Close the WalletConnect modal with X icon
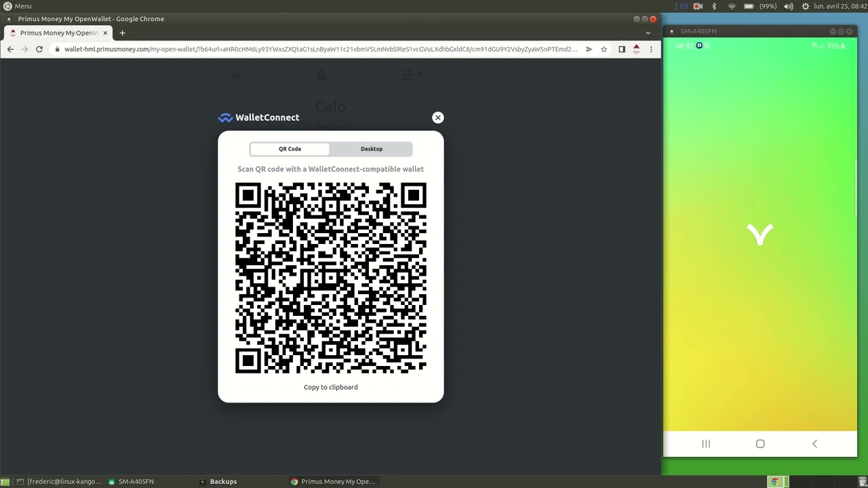 438,118
